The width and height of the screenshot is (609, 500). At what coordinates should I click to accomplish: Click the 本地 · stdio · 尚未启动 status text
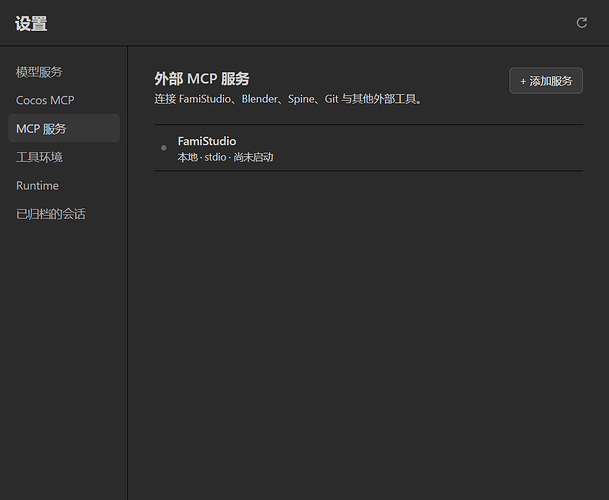(x=225, y=157)
